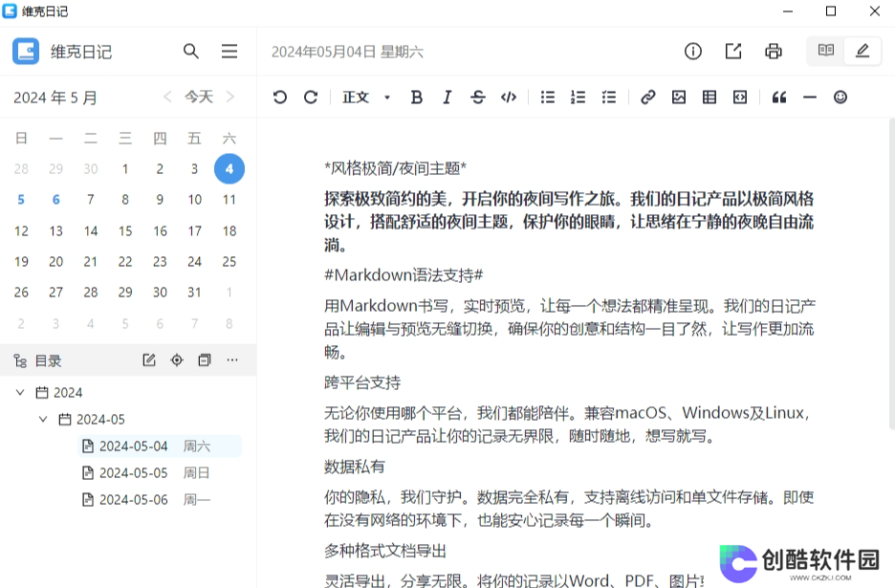Open the 正文 paragraph style dropdown

click(366, 98)
